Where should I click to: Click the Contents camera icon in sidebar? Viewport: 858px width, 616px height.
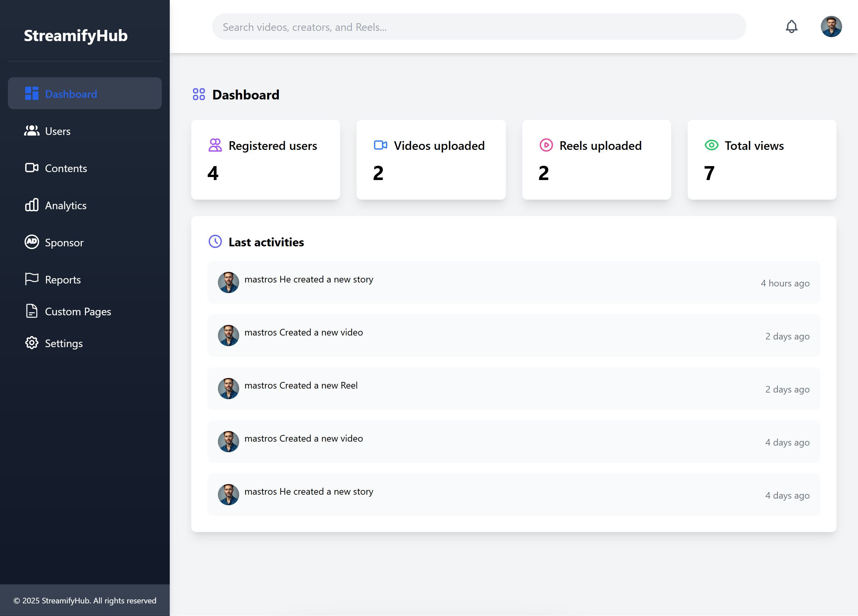click(x=32, y=168)
